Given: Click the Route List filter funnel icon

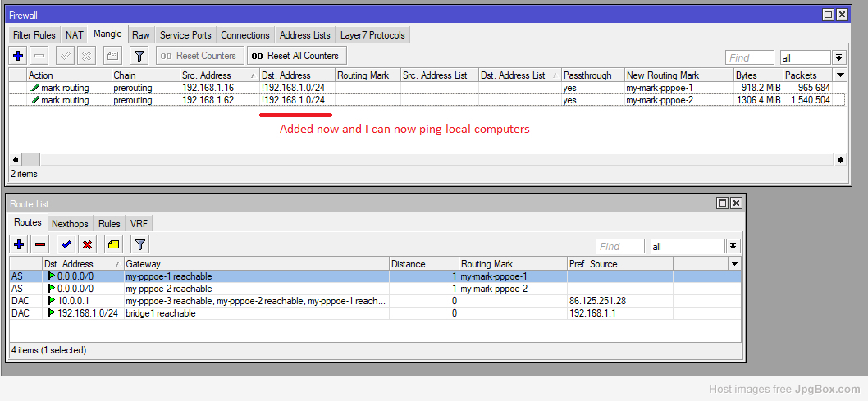Looking at the screenshot, I should coord(140,244).
